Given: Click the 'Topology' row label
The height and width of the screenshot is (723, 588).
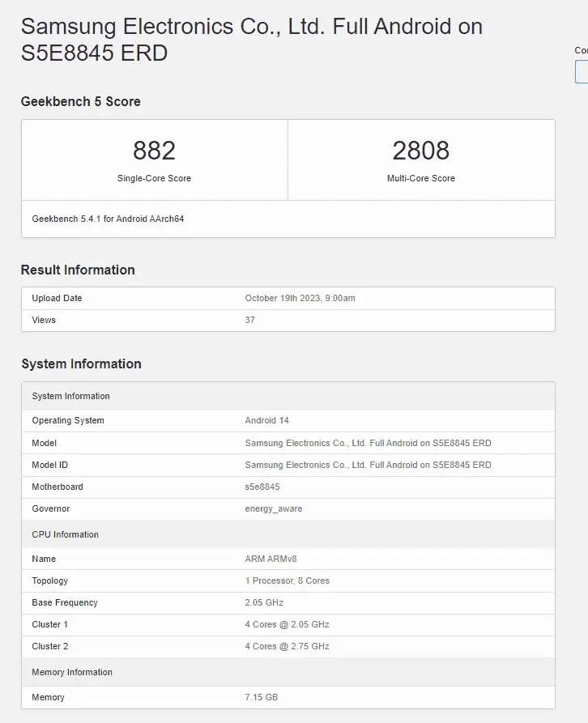Looking at the screenshot, I should pyautogui.click(x=49, y=581).
